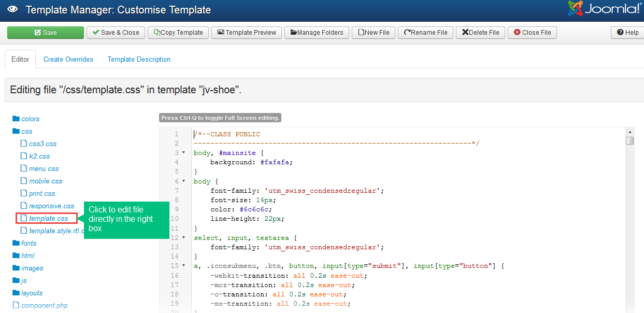Viewport: 644px width, 313px height.
Task: Fold code block at line 12
Action: coord(184,238)
